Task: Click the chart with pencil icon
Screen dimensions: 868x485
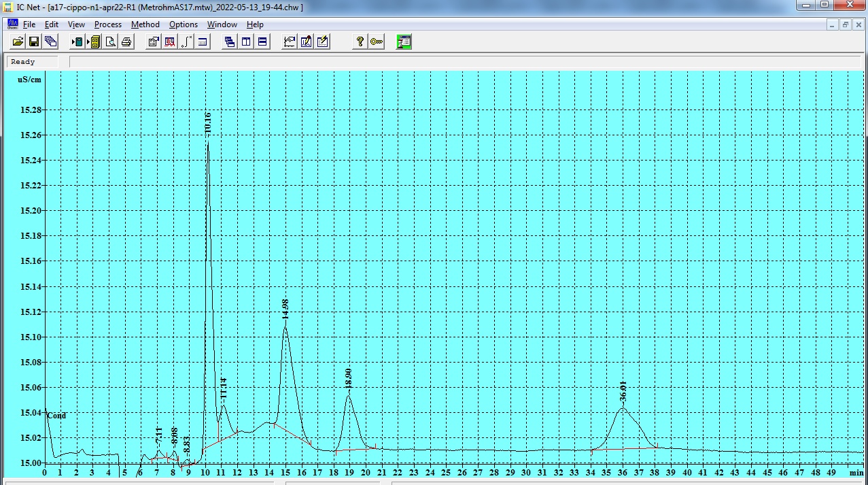Action: pos(306,41)
